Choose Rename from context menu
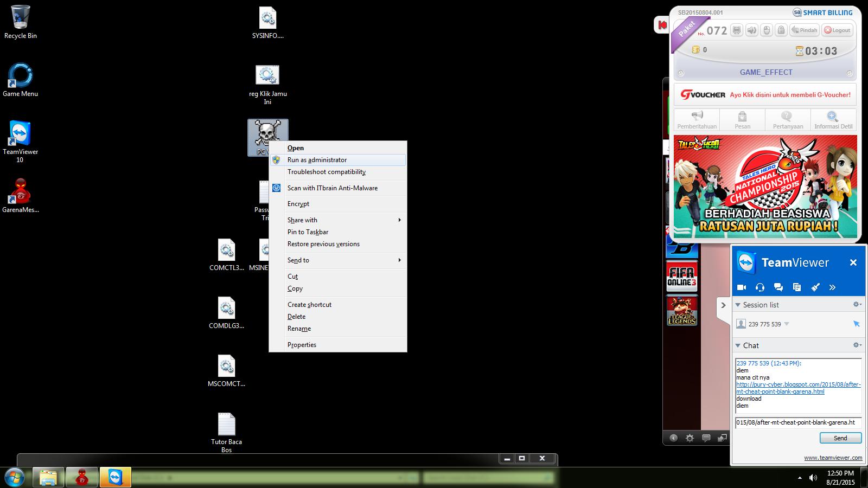The width and height of the screenshot is (868, 488). tap(338, 329)
